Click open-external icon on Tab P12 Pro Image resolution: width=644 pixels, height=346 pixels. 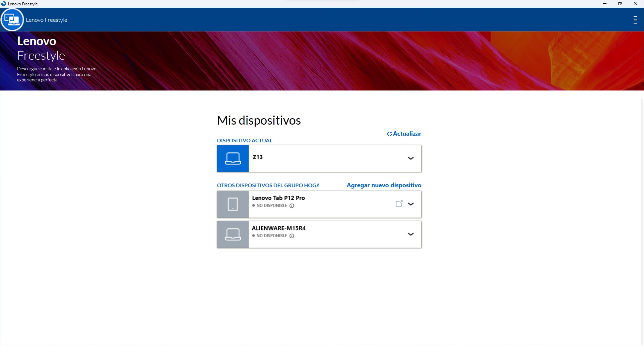pos(399,204)
